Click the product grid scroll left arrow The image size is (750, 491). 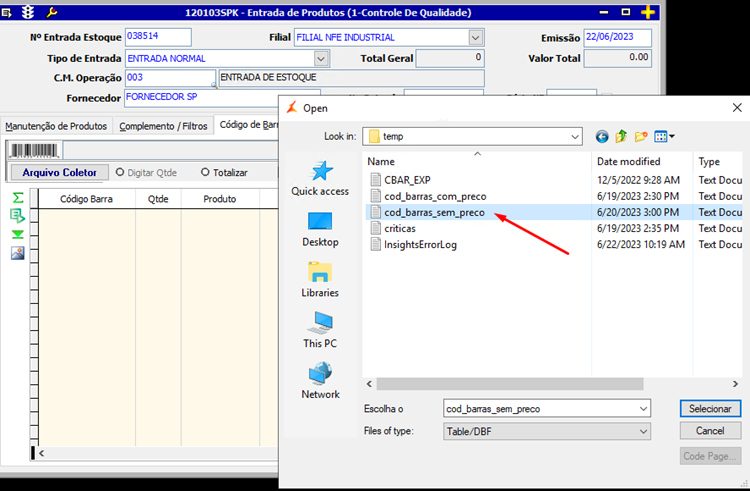[x=42, y=453]
